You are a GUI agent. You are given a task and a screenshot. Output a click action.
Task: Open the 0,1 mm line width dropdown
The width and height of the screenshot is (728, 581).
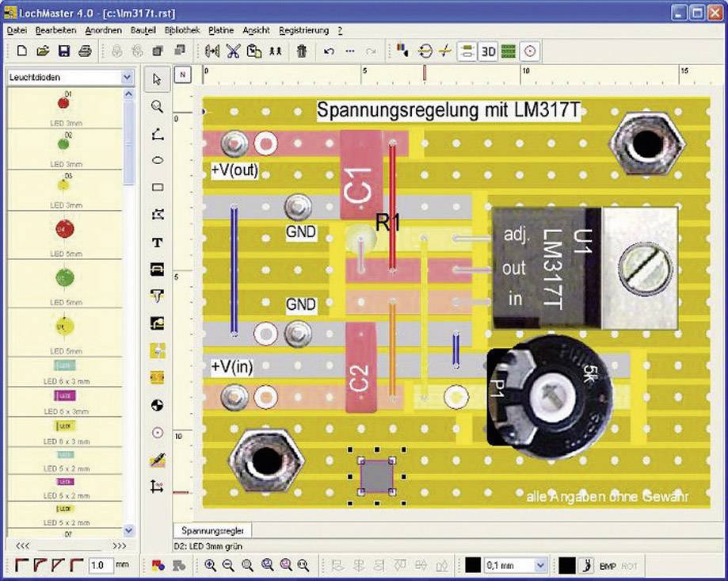(540, 565)
